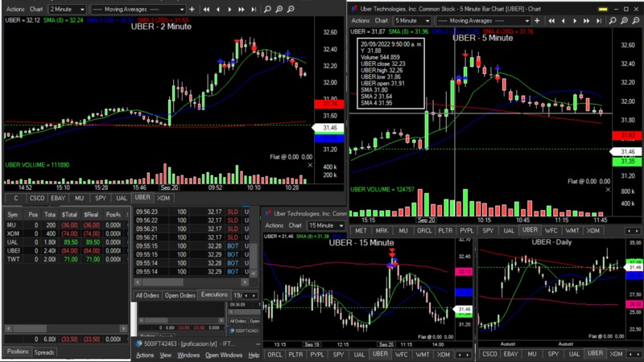Click the Chart menu in 2 Minute chart
644x362 pixels.
pos(36,9)
